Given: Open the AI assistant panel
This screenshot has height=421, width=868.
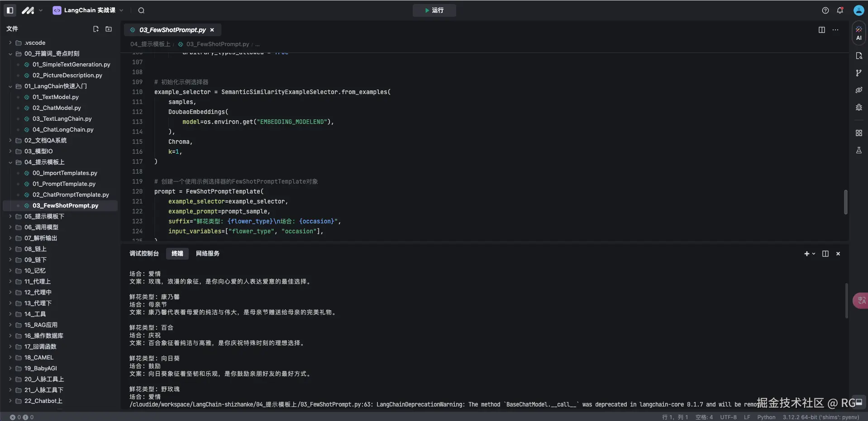Looking at the screenshot, I should click(x=858, y=33).
